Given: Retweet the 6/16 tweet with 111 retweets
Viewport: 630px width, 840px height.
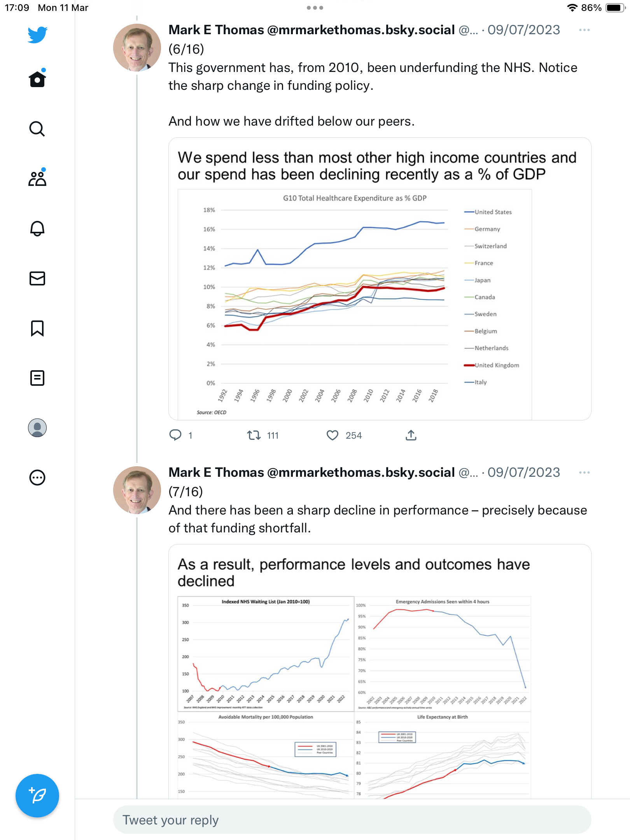Looking at the screenshot, I should coord(254,435).
